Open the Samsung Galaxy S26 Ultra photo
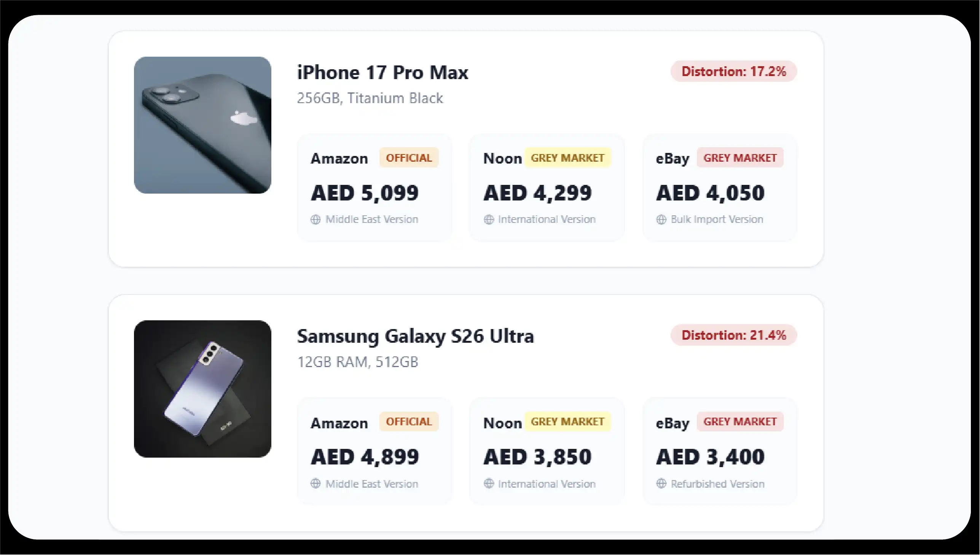The height and width of the screenshot is (555, 980). pos(202,389)
